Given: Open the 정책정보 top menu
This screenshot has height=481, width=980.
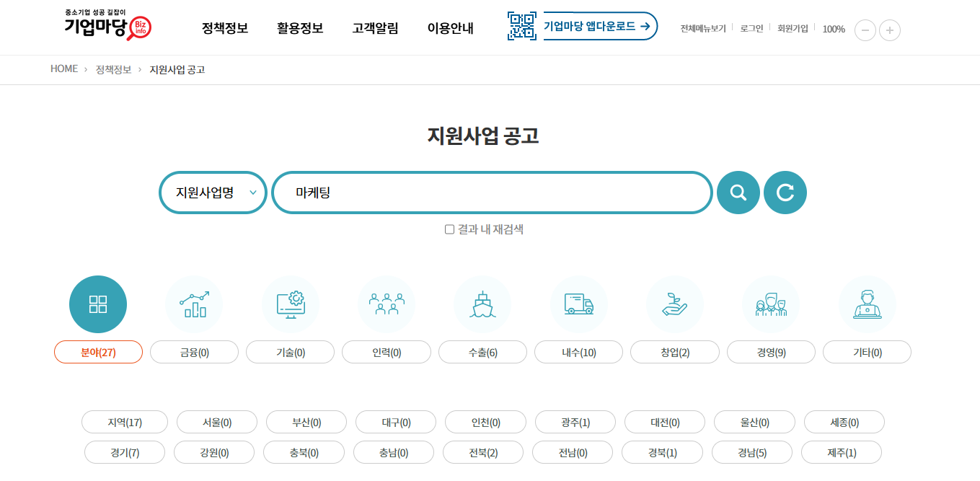Looking at the screenshot, I should coord(225,28).
